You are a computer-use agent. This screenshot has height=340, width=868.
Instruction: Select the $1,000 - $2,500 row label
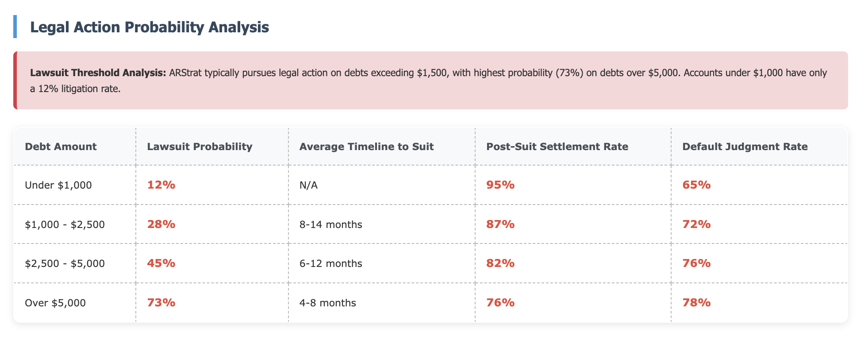point(65,224)
